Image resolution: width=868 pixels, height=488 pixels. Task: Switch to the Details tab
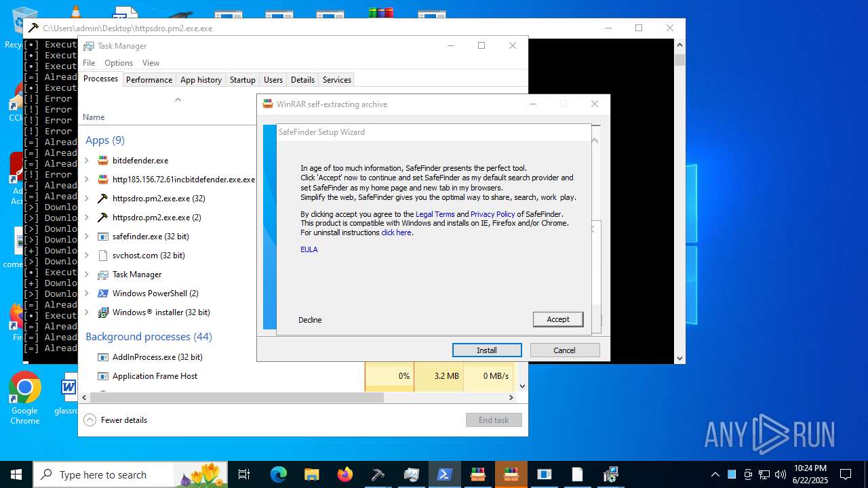302,80
